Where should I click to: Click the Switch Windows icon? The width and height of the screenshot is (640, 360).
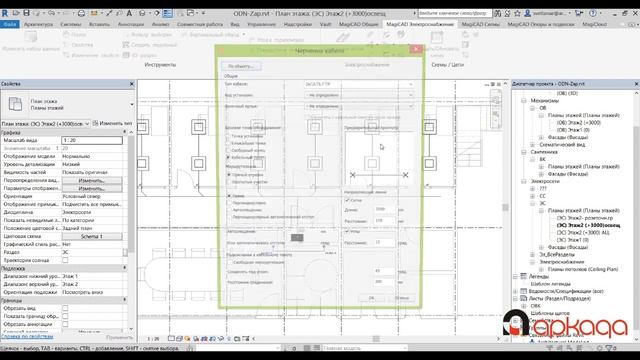191,13
